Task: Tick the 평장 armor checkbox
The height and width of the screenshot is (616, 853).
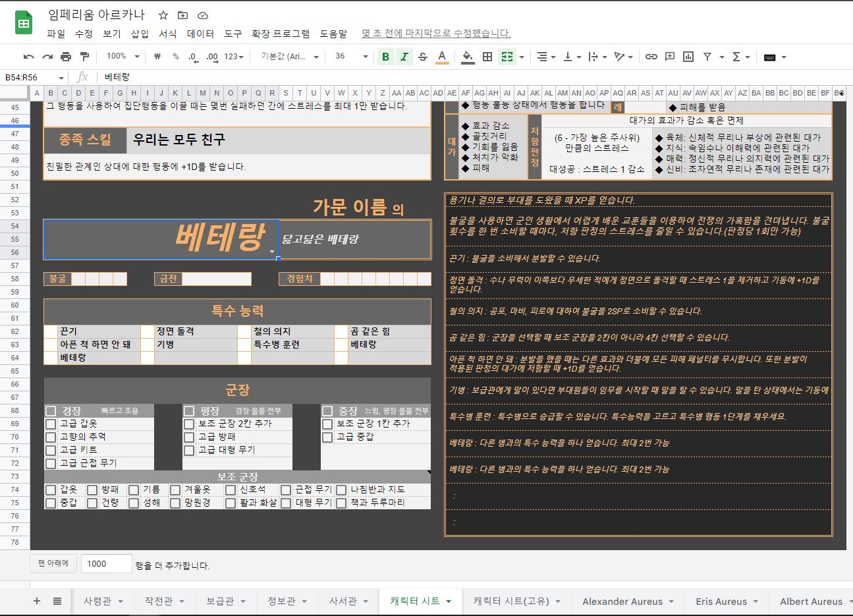Action: click(189, 411)
